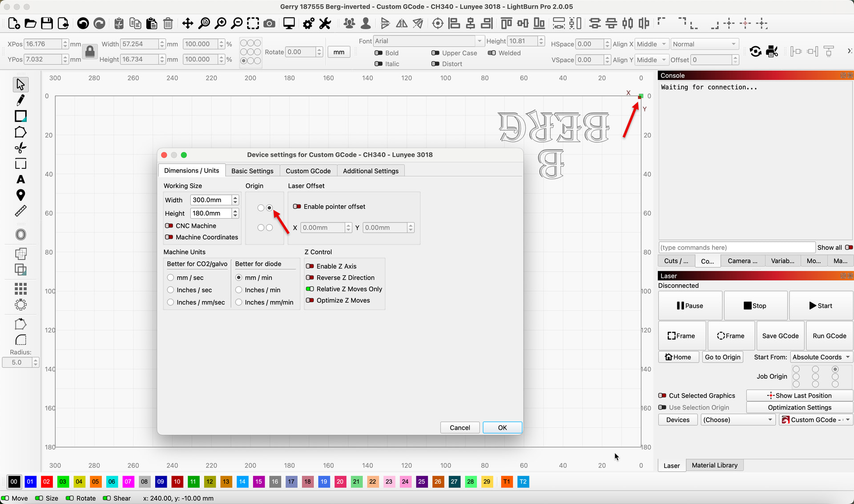Switch to the Custom GCode tab
854x504 pixels.
[x=308, y=171]
